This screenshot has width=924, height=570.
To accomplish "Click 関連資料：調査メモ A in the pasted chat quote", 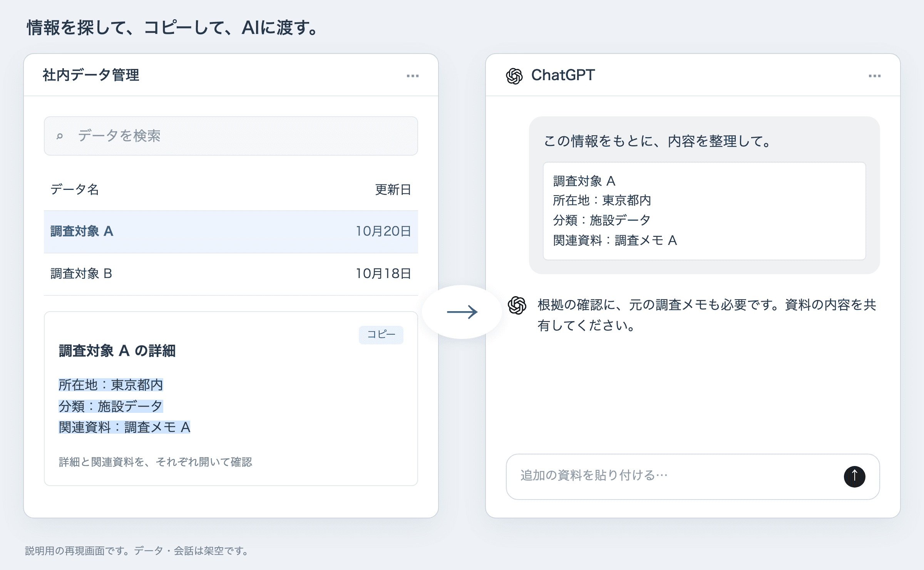I will coord(615,240).
